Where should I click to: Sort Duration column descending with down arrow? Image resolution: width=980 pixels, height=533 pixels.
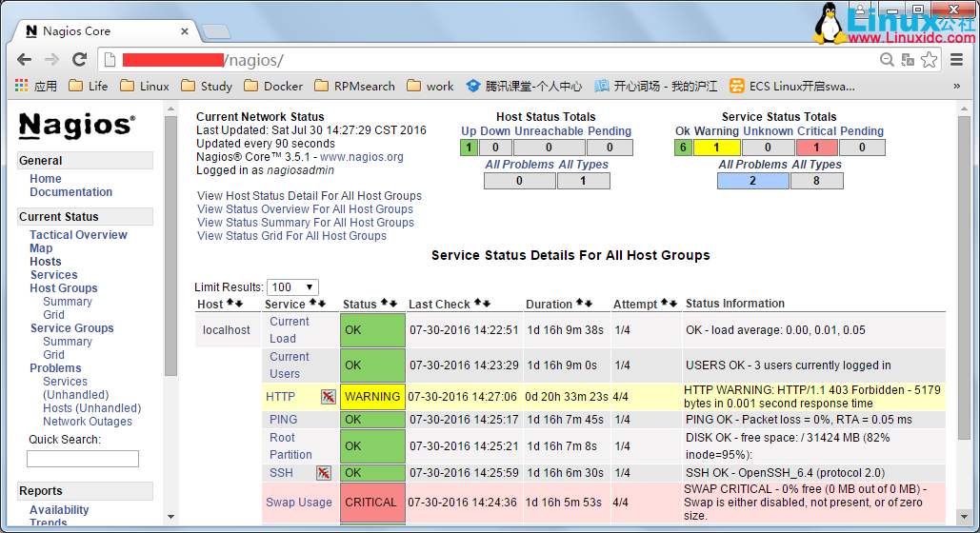(589, 303)
